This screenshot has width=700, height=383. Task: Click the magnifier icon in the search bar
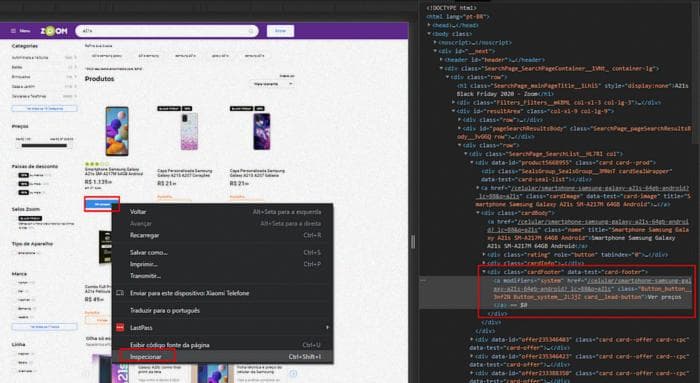point(251,31)
